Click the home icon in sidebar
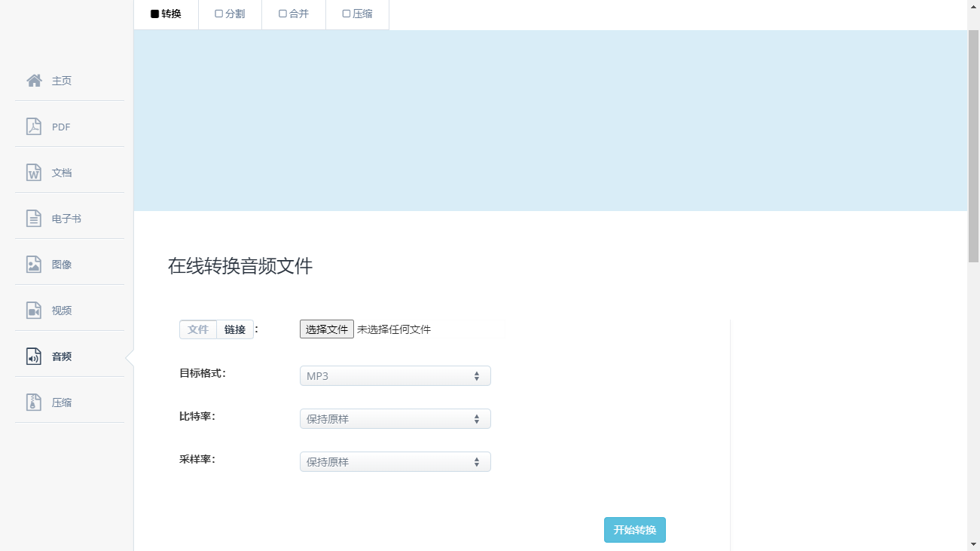Image resolution: width=980 pixels, height=551 pixels. (34, 81)
